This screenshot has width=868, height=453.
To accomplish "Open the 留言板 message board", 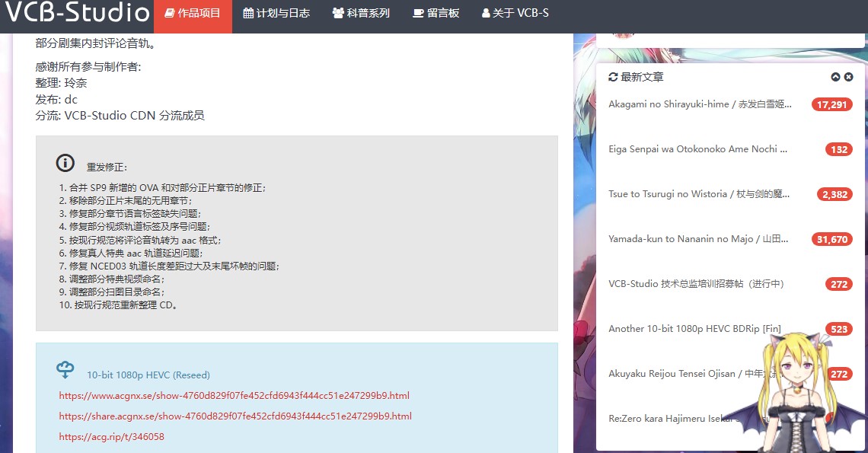I will pyautogui.click(x=436, y=14).
